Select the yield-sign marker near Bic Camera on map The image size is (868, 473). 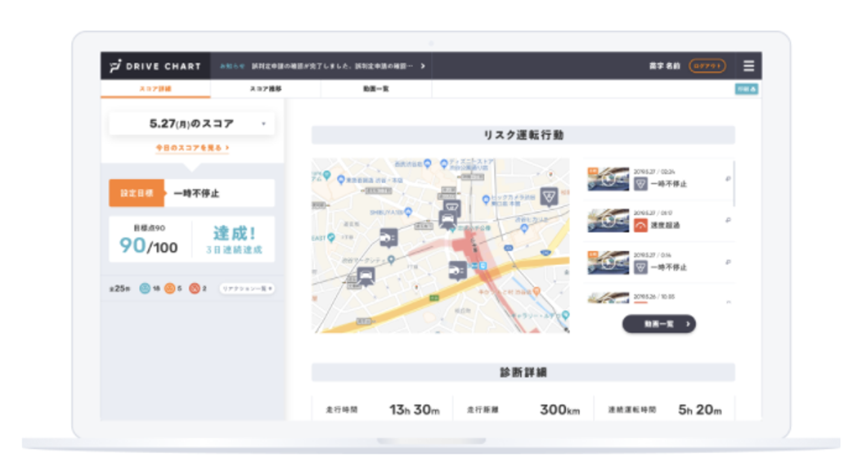(548, 197)
